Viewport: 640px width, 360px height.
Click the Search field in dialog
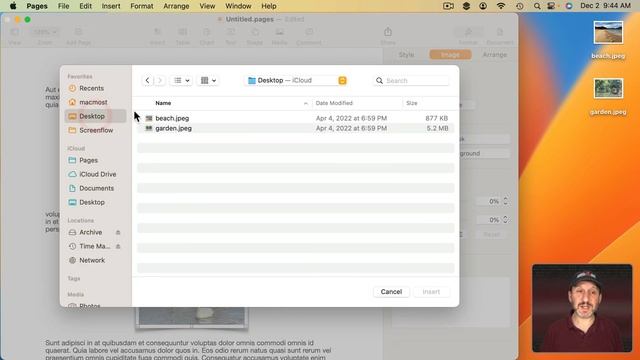(x=411, y=81)
